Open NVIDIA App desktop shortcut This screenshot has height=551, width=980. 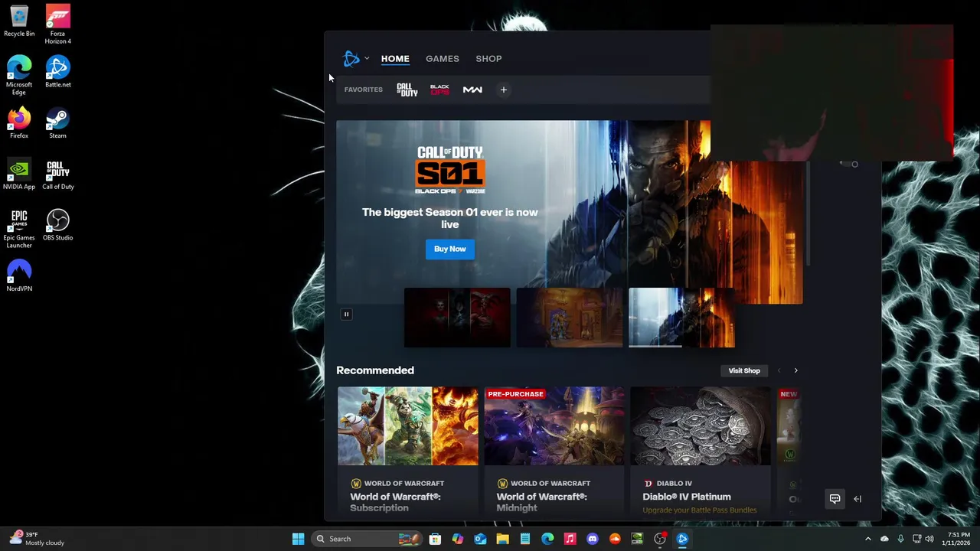pos(19,174)
